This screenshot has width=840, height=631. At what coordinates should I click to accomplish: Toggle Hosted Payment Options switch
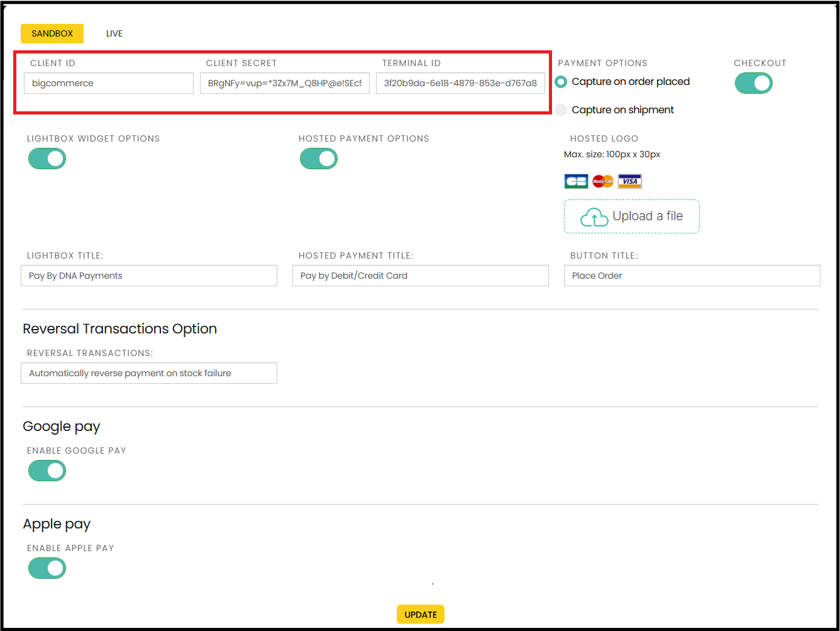(x=319, y=159)
